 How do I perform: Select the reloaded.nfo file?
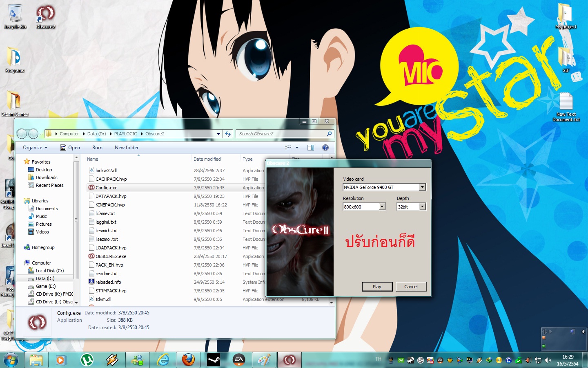tap(108, 282)
